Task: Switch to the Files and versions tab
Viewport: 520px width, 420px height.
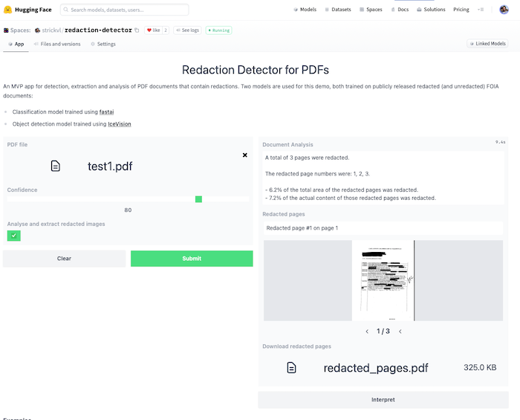Action: [x=57, y=44]
